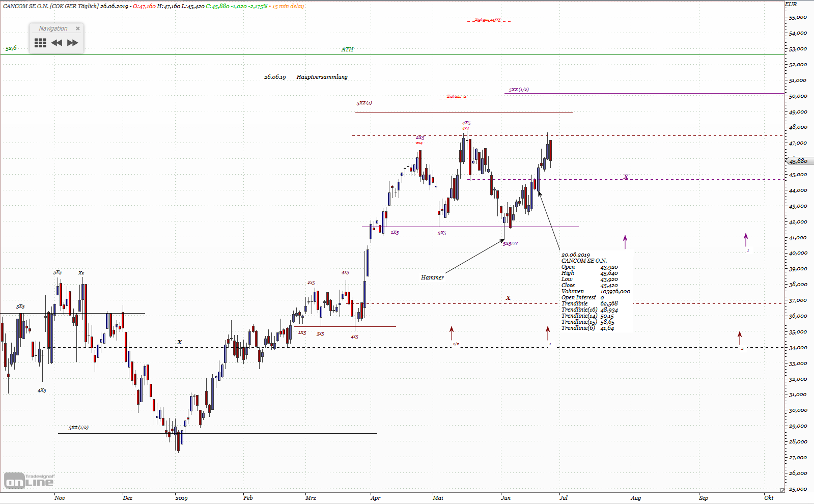Click the red 'Ziel aus 4x???' label

pyautogui.click(x=487, y=20)
